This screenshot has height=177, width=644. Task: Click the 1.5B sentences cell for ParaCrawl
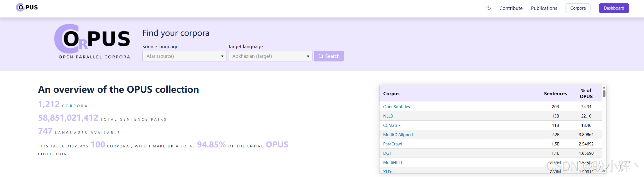click(555, 144)
